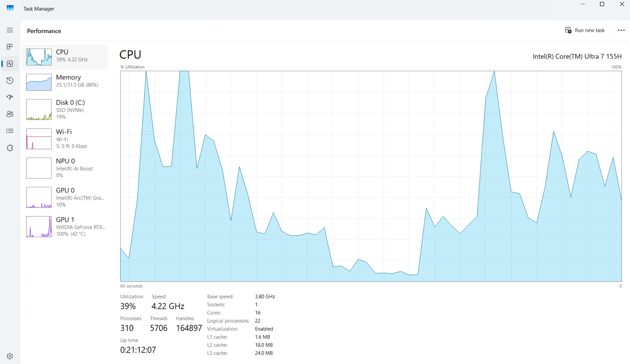Click the 310 processes count
The height and width of the screenshot is (364, 630).
127,328
